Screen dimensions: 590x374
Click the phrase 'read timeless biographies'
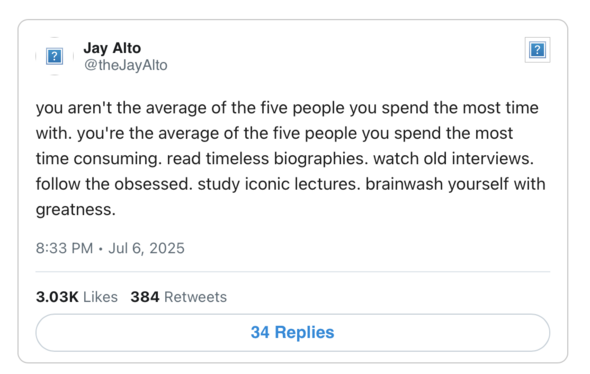pyautogui.click(x=267, y=159)
